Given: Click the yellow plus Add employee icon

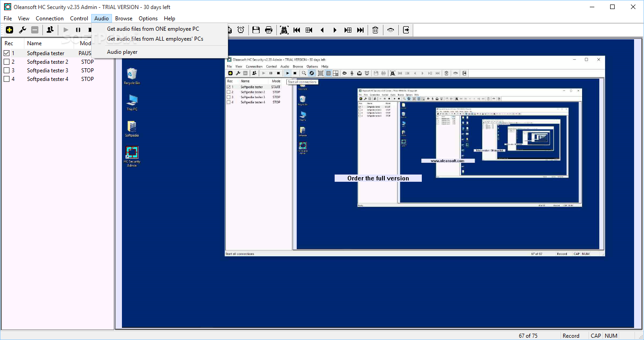Looking at the screenshot, I should coord(9,30).
